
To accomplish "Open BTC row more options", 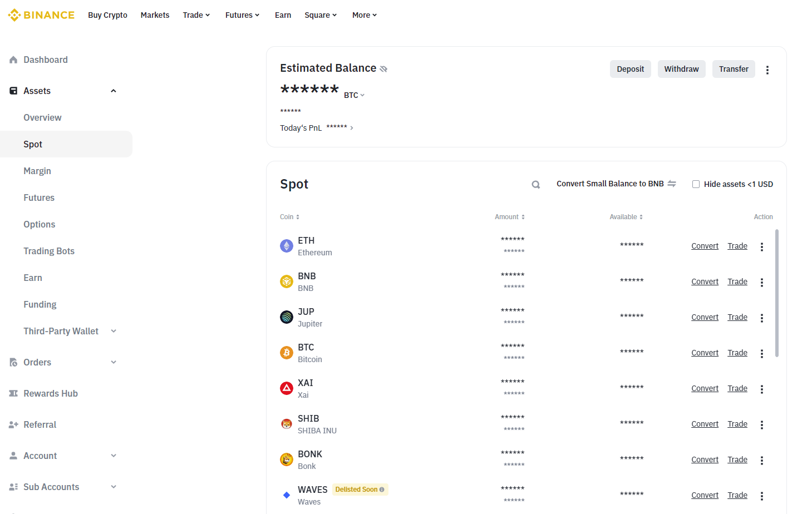I will [x=762, y=354].
